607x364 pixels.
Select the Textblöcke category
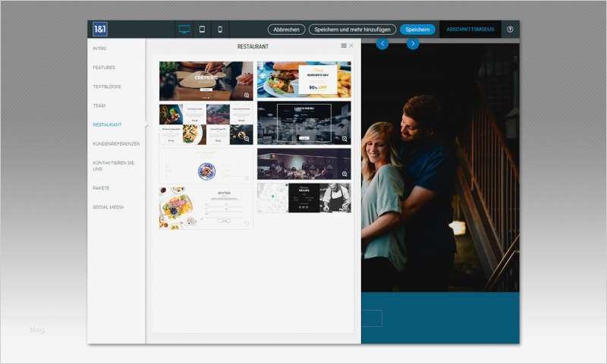tap(107, 86)
